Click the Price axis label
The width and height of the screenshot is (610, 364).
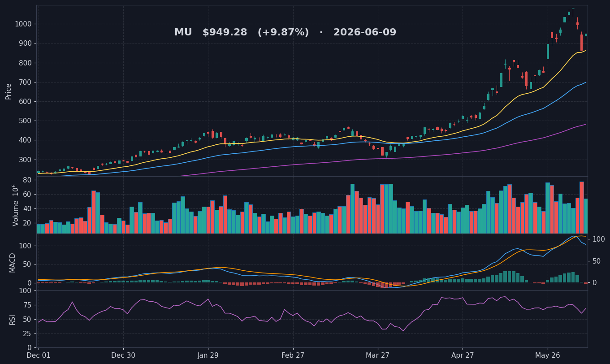click(x=9, y=91)
